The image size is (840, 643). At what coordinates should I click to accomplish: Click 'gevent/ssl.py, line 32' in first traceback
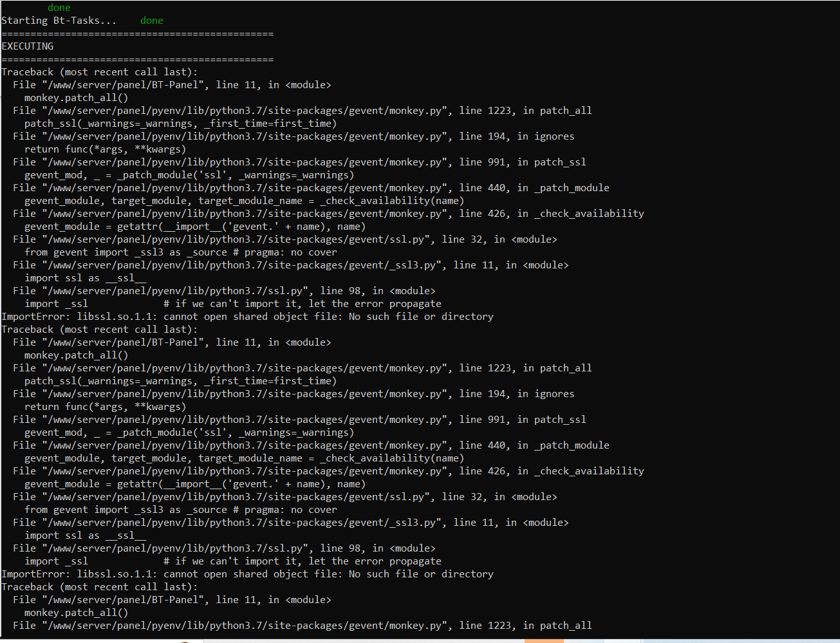pos(285,239)
